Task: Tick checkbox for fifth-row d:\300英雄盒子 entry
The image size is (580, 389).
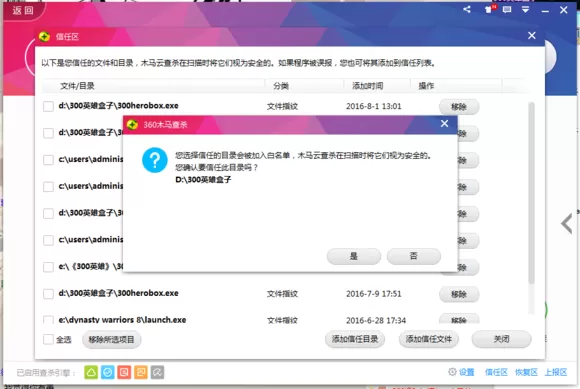Action: pyautogui.click(x=48, y=213)
